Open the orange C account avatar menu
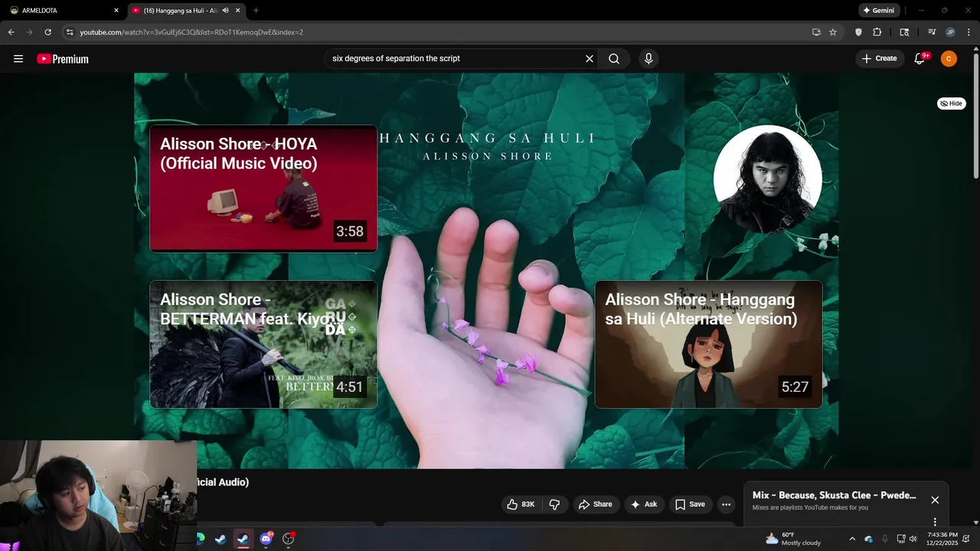 [x=949, y=59]
